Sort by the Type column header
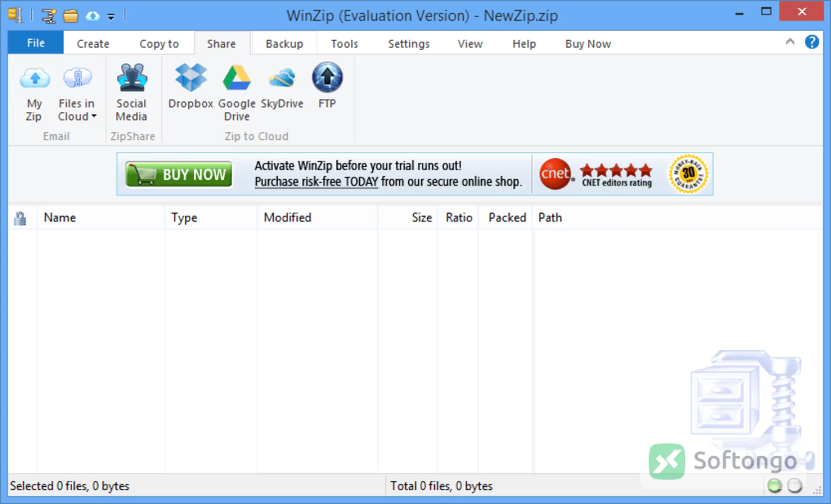 211,218
